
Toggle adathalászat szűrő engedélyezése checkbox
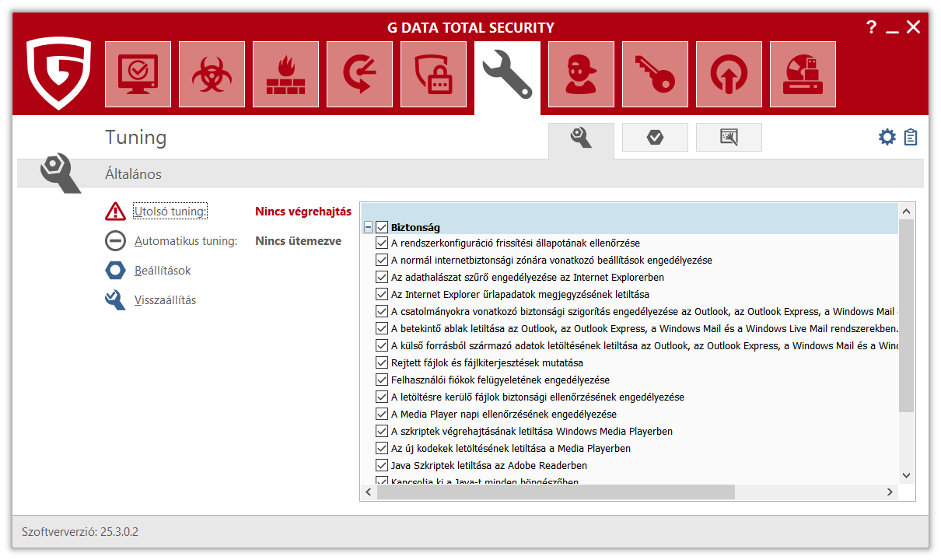(382, 278)
